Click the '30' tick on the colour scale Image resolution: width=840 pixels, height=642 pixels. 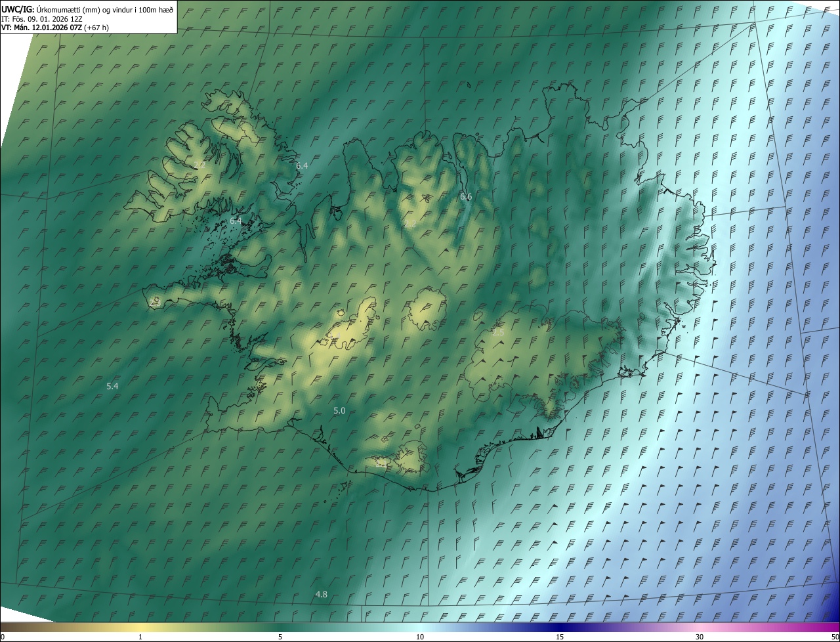pos(700,637)
